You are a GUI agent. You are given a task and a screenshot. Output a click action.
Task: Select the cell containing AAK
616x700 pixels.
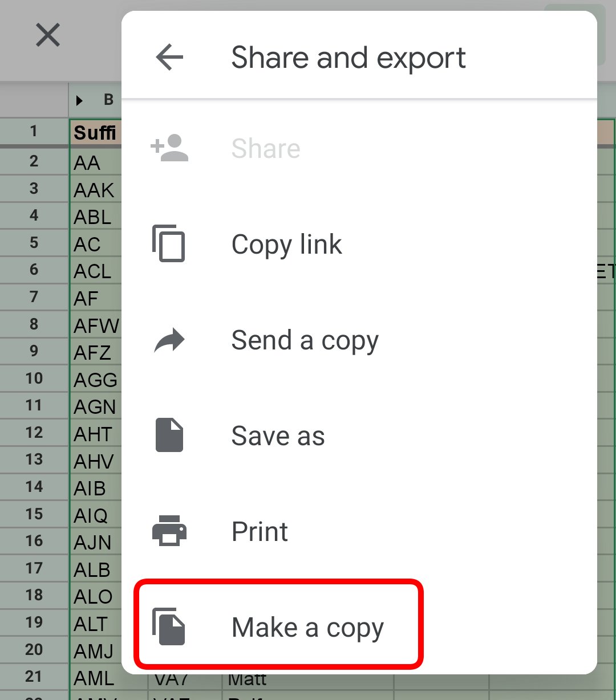(95, 190)
